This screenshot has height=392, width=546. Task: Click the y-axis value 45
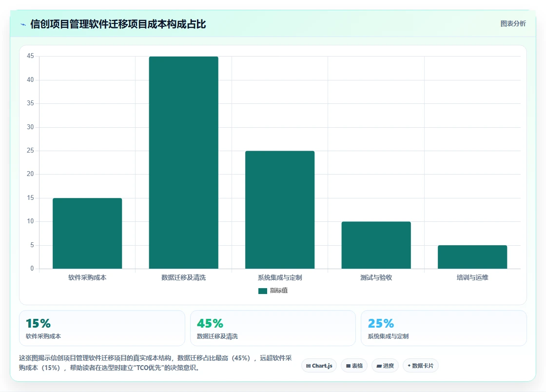pyautogui.click(x=30, y=56)
